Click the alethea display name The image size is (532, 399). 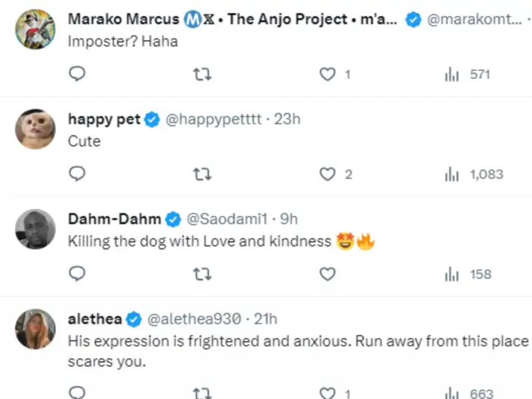[x=93, y=318]
